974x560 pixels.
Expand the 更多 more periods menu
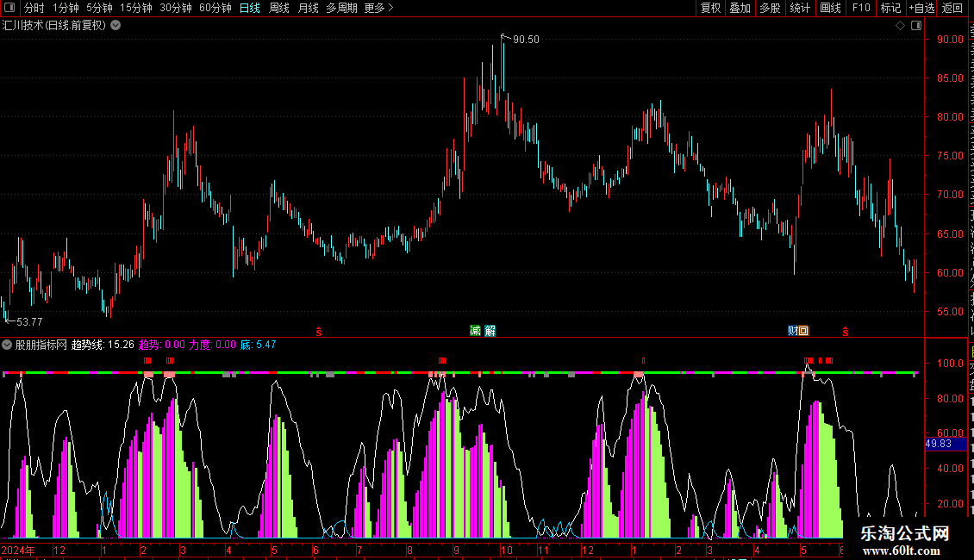pos(379,8)
